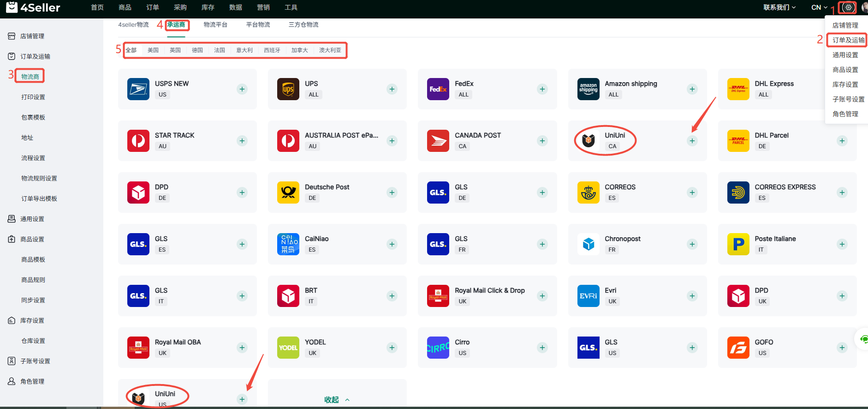868x409 pixels.
Task: Open 包裹模板 sidebar item
Action: click(x=33, y=117)
